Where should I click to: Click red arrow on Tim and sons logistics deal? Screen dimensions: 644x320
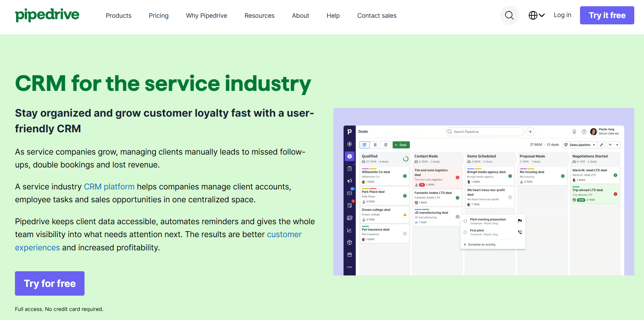coord(458,178)
